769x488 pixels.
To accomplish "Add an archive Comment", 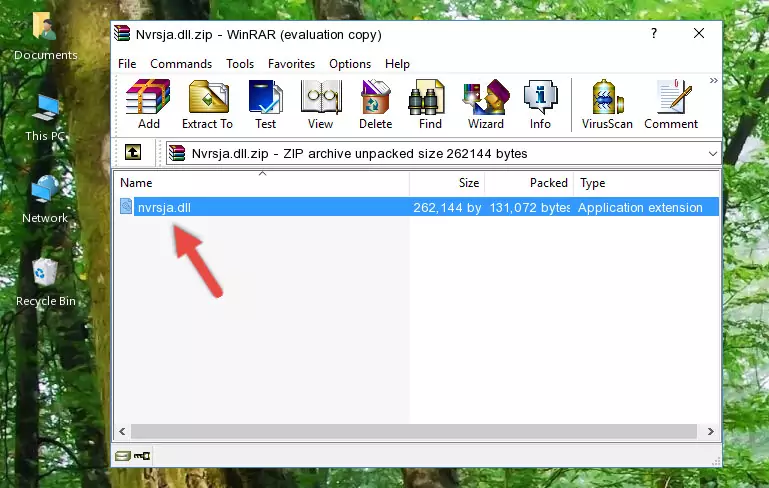I will [x=671, y=104].
